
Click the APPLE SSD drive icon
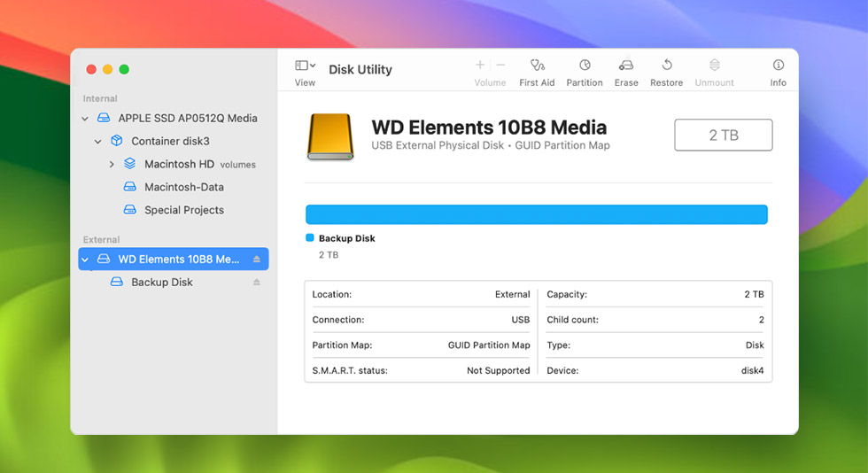[104, 118]
